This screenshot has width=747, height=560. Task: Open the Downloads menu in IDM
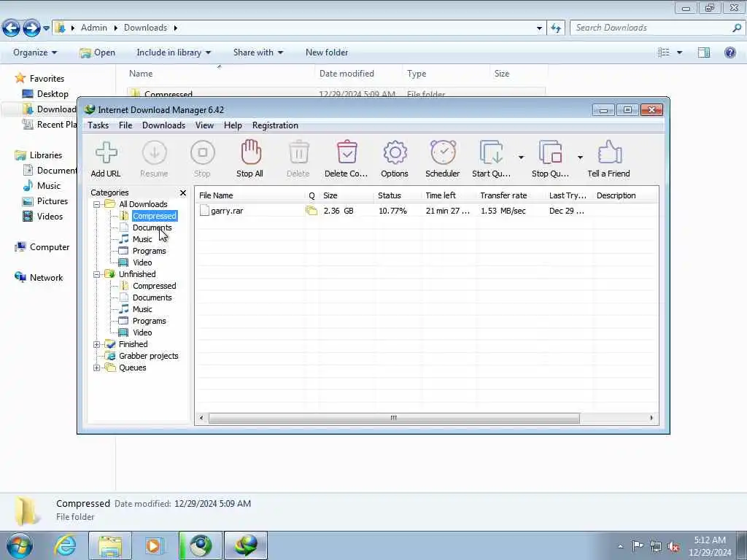[x=163, y=125]
